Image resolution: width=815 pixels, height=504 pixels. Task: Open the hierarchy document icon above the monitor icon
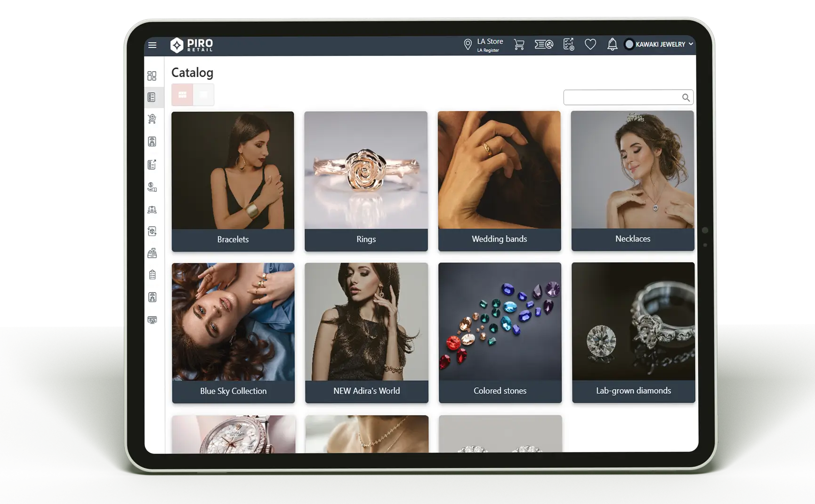click(152, 297)
